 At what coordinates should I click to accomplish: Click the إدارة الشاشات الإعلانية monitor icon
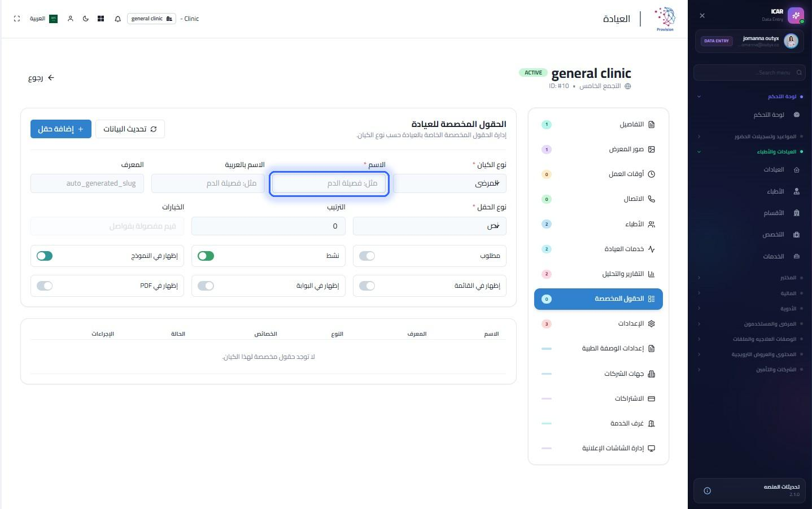652,448
